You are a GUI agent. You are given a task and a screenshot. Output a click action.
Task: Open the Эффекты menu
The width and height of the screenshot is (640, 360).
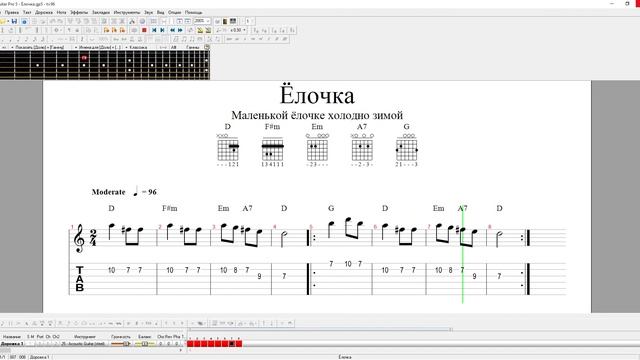tap(79, 12)
